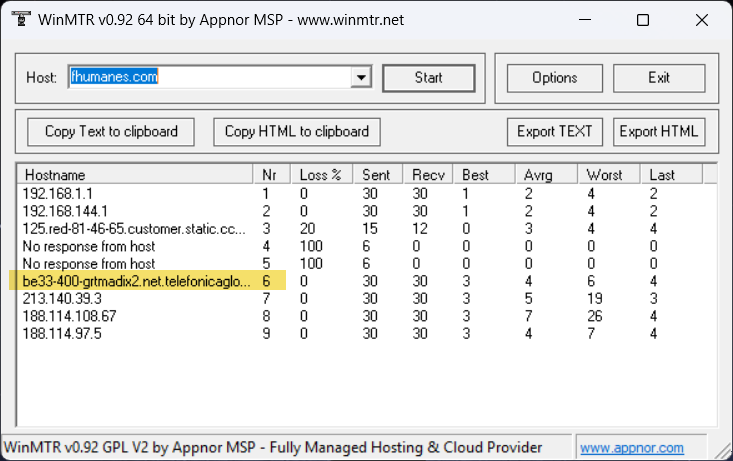Screen dimensions: 733x461
Task: Copy HTML to clipboard
Action: [x=296, y=131]
